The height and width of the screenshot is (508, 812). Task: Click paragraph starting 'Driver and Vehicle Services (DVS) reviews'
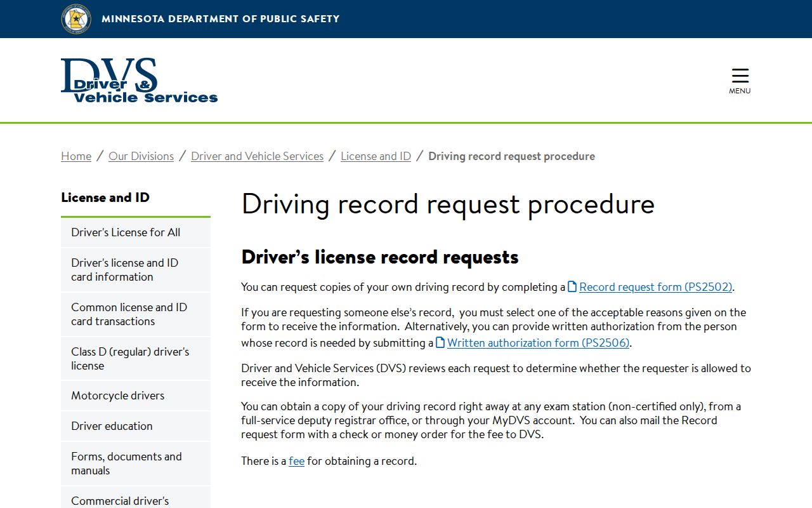tap(496, 375)
